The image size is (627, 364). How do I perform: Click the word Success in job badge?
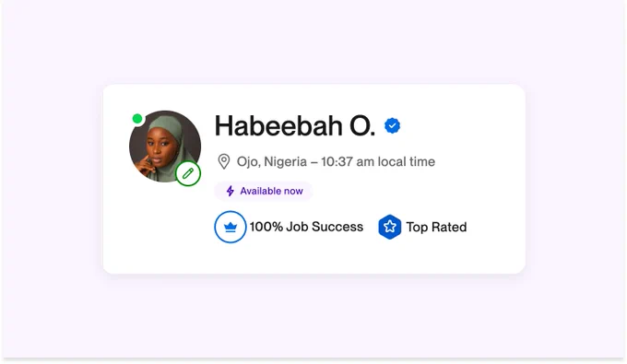click(x=337, y=227)
